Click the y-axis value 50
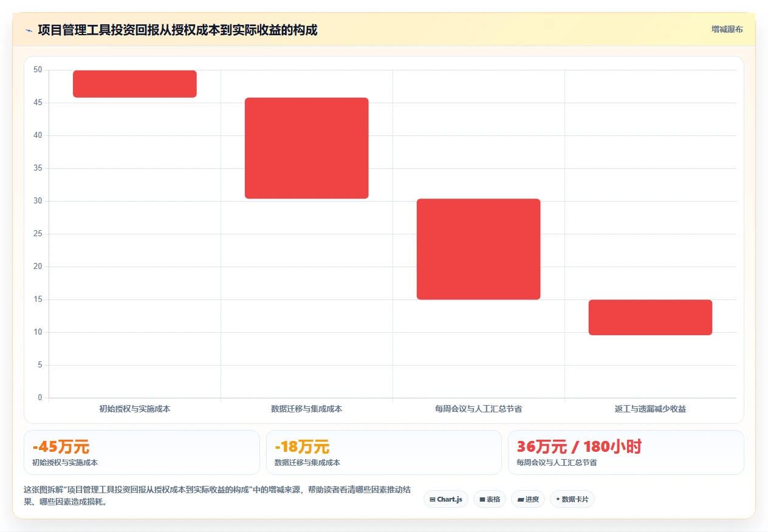This screenshot has height=532, width=768. [38, 70]
